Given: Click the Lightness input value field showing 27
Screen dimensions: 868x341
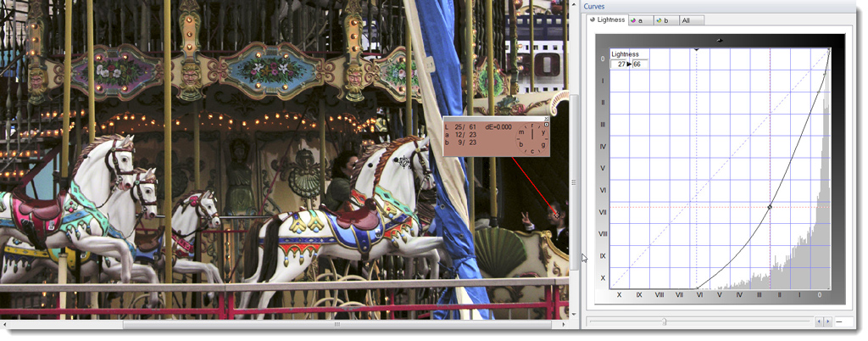Looking at the screenshot, I should (x=618, y=64).
